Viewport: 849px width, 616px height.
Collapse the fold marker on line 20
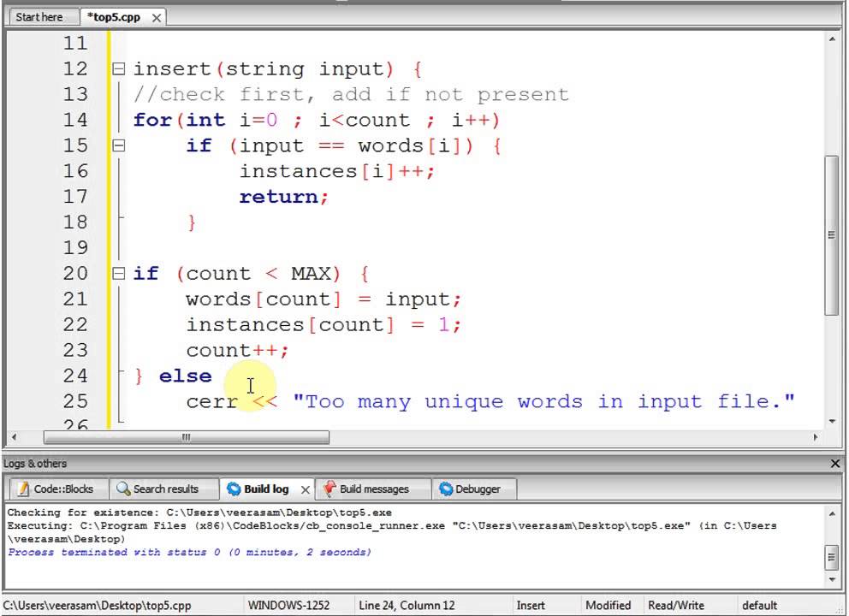119,274
